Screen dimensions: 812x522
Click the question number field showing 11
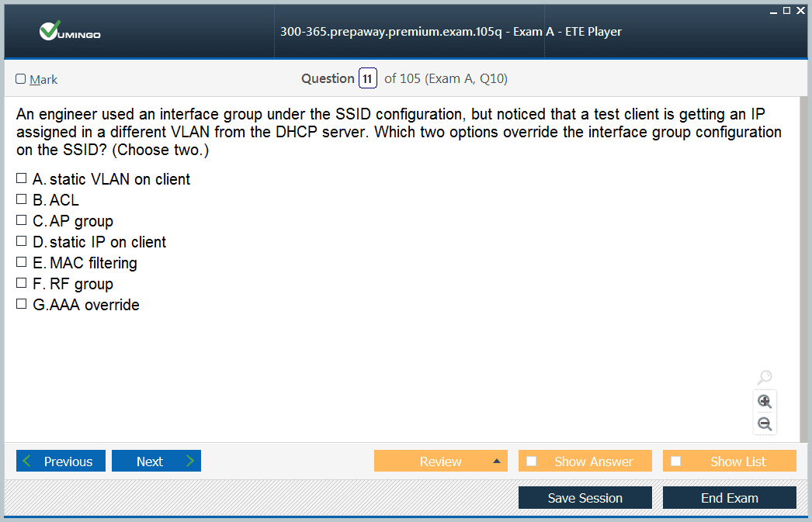pyautogui.click(x=368, y=78)
